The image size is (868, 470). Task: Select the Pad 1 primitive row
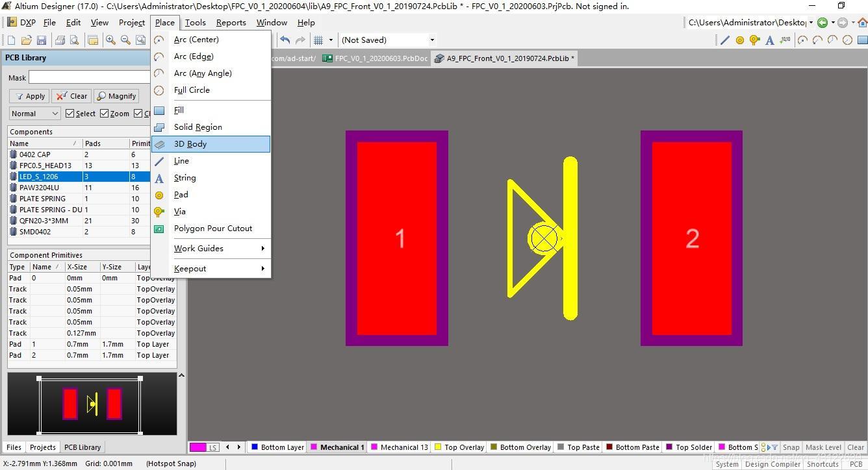(x=92, y=345)
